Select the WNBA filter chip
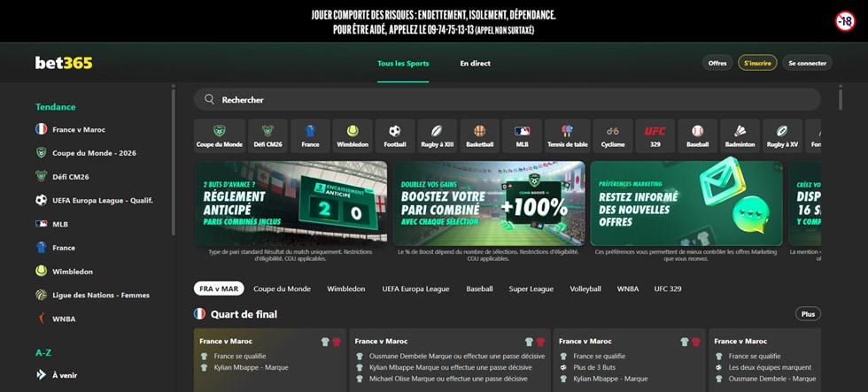This screenshot has height=392, width=868. 628,288
